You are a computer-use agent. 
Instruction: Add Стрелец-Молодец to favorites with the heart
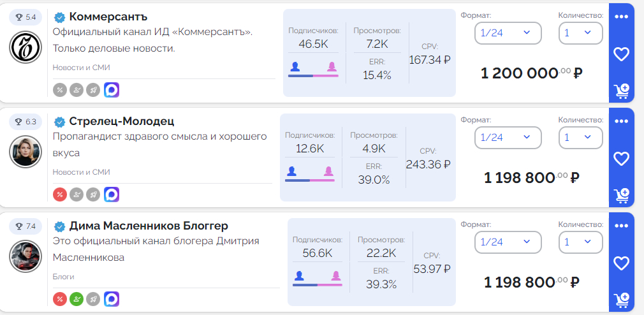pyautogui.click(x=621, y=158)
